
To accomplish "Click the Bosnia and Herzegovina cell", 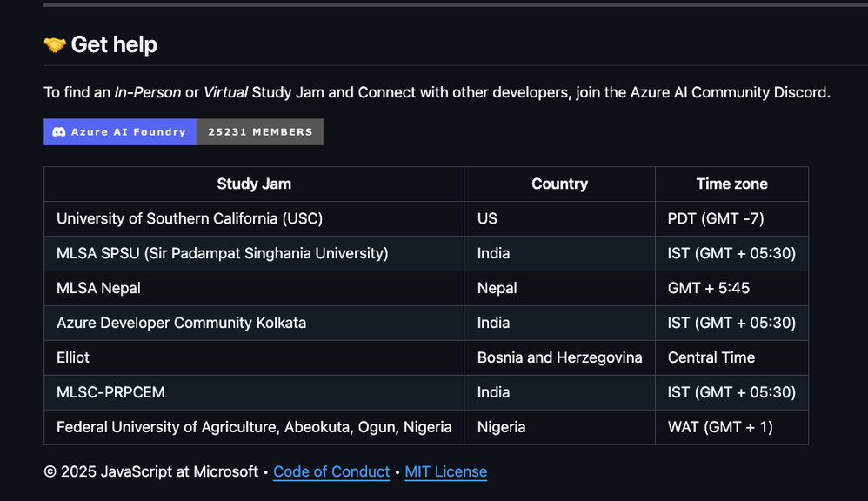I will click(x=559, y=357).
